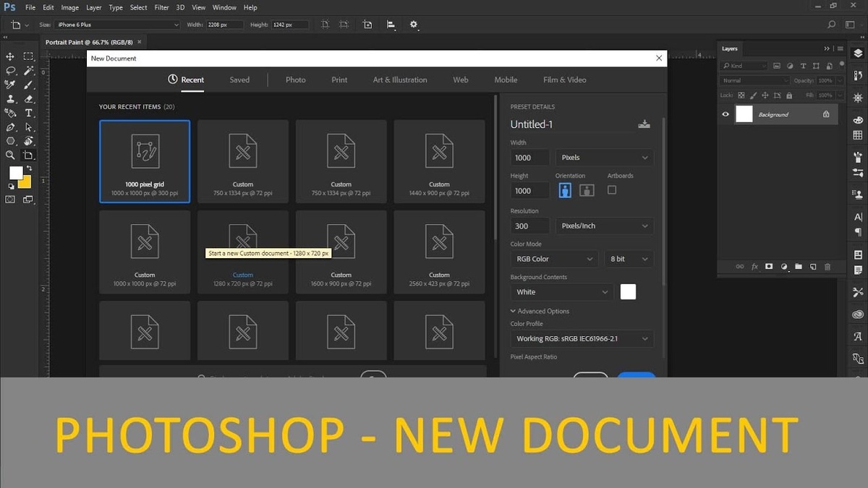The height and width of the screenshot is (488, 868).
Task: Swap foreground and background colors
Action: (x=29, y=168)
